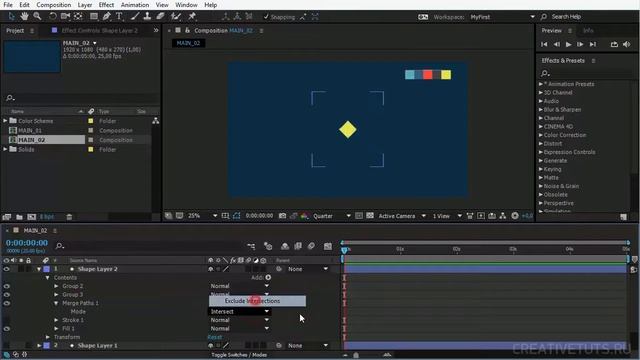Open Shape Layer 2 Parent dropdown
Image resolution: width=640 pixels, height=360 pixels.
[x=308, y=269]
